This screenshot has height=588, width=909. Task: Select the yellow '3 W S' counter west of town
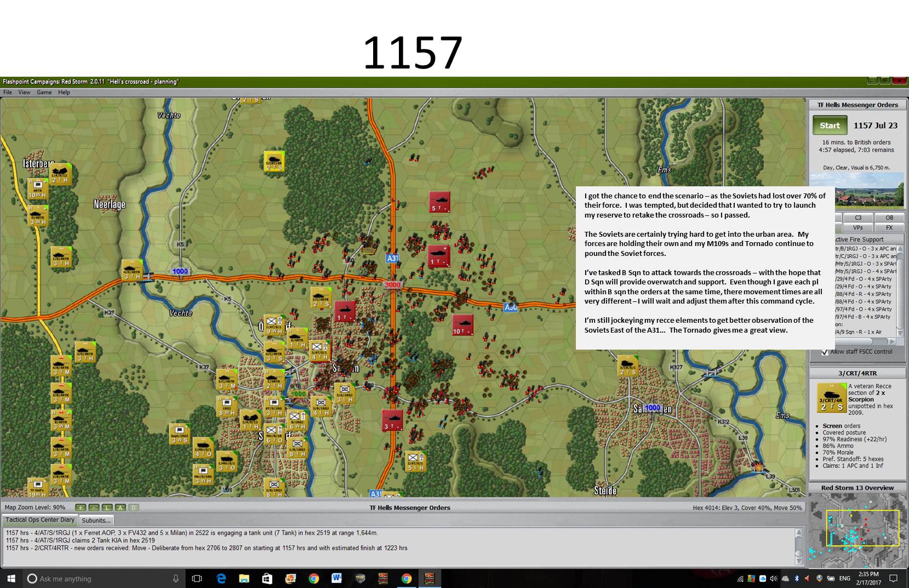click(x=179, y=433)
